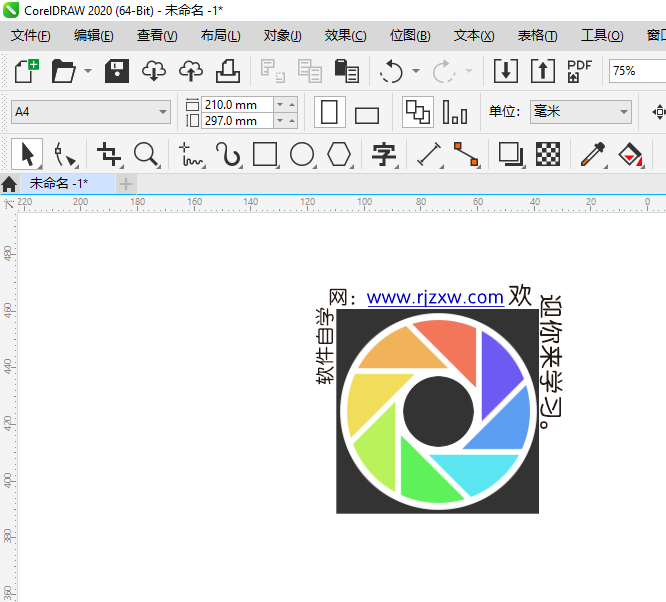The width and height of the screenshot is (666, 602).
Task: Open the 效果(C) menu
Action: (x=345, y=36)
